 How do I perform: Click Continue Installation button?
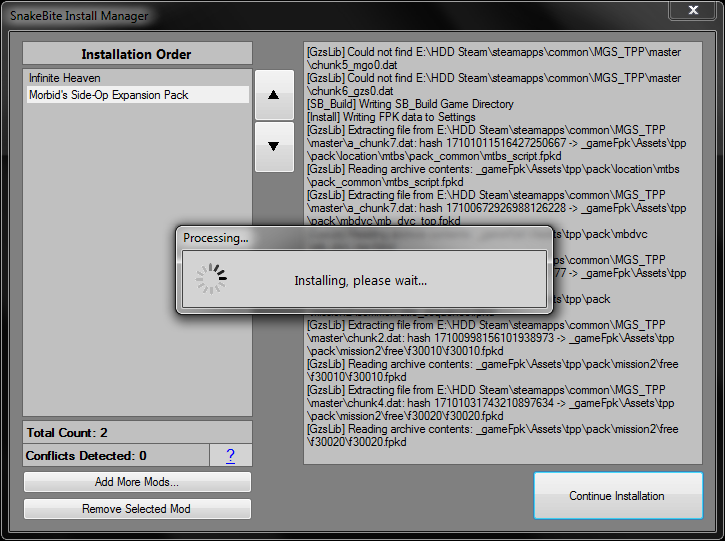click(x=616, y=496)
